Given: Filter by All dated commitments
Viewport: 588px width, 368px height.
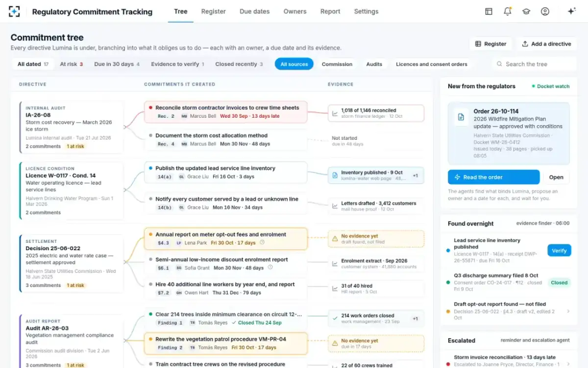Looking at the screenshot, I should pos(33,64).
